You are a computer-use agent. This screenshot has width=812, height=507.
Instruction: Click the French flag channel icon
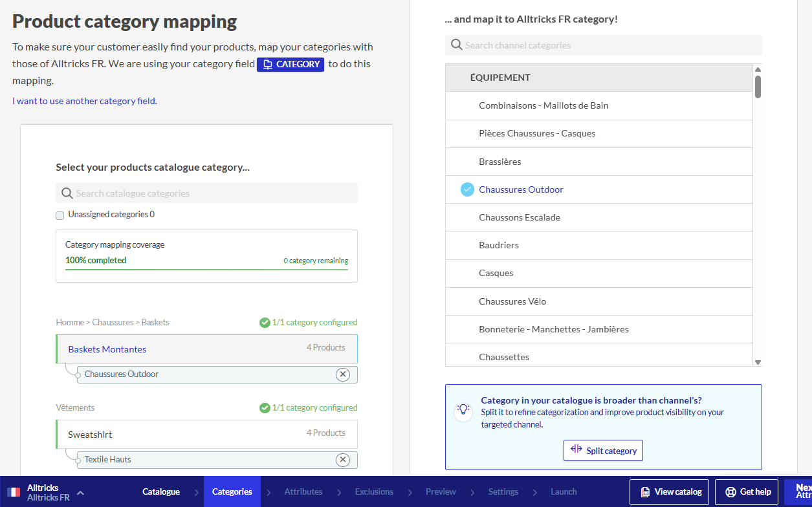[x=14, y=492]
